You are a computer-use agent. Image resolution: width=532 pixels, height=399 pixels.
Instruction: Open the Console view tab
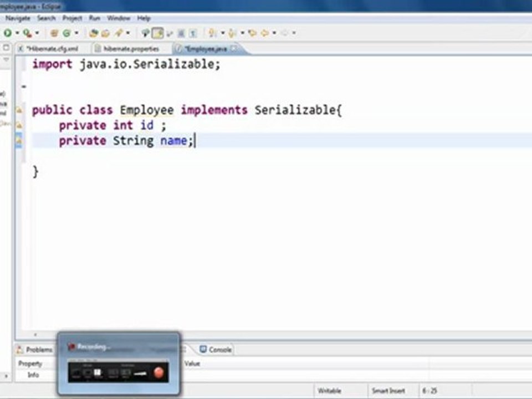(x=216, y=350)
